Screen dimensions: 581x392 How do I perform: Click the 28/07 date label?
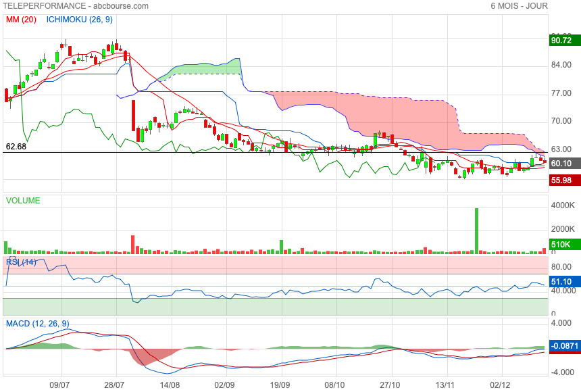114,385
